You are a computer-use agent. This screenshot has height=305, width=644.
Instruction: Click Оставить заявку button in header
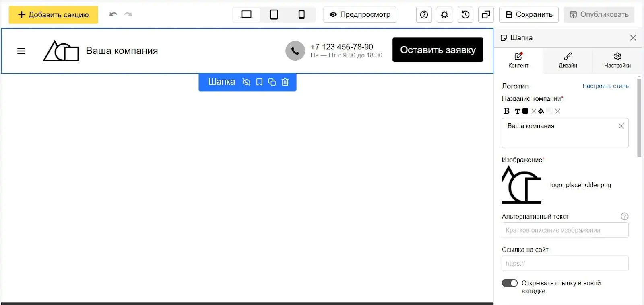[x=438, y=50]
